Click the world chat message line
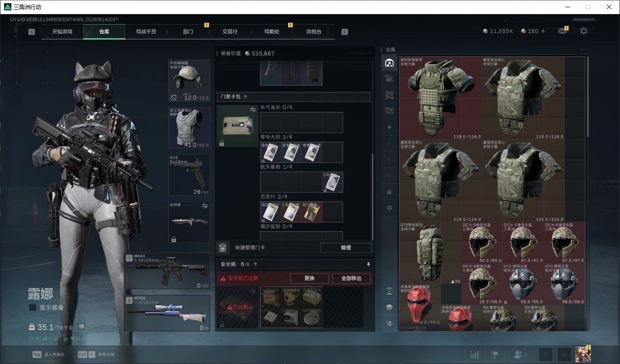 tap(60, 339)
